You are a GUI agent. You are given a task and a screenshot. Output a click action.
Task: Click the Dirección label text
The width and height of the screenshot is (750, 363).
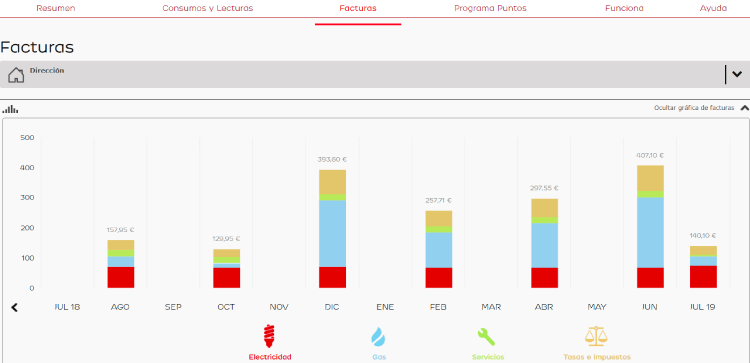tap(47, 70)
